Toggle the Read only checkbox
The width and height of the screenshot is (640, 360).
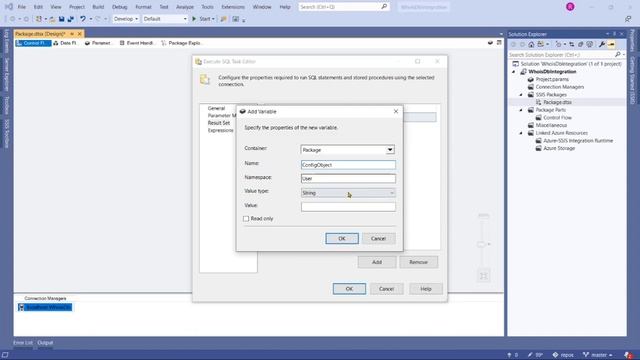tap(246, 219)
